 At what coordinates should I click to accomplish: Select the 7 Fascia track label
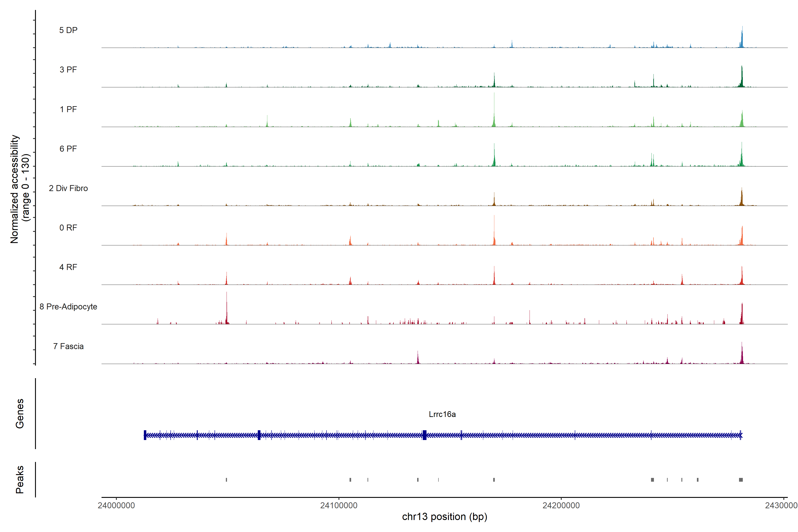(x=68, y=346)
